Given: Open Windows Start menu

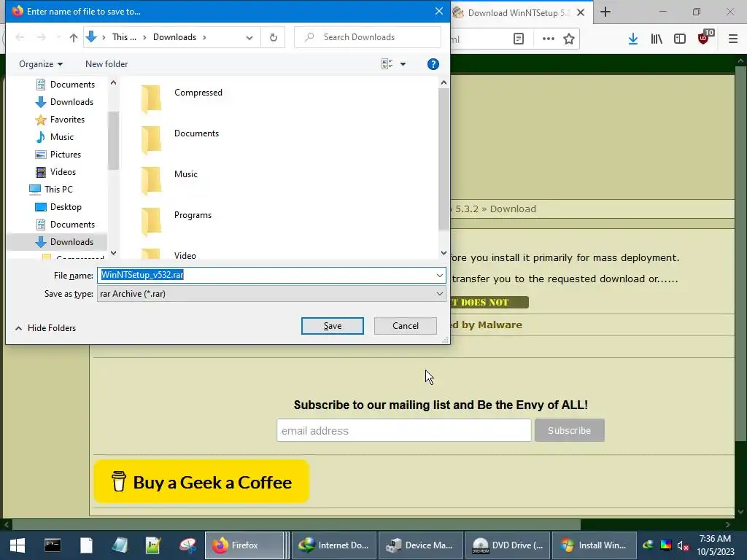Looking at the screenshot, I should pyautogui.click(x=18, y=545).
